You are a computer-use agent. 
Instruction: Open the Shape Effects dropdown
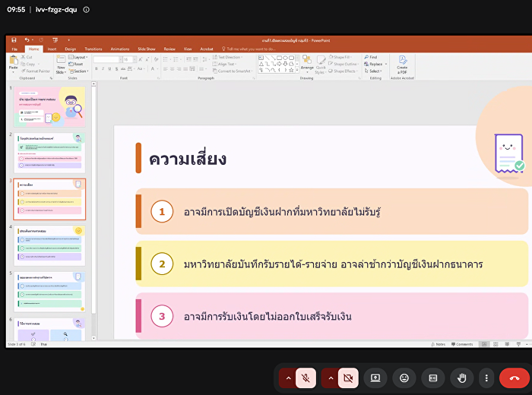(x=343, y=71)
